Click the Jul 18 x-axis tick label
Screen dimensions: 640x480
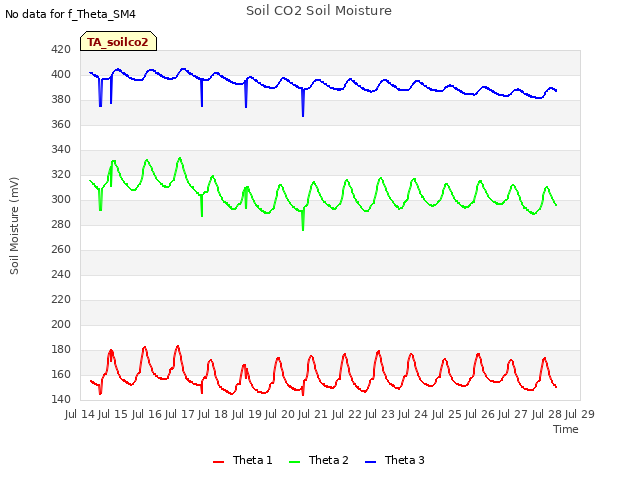point(215,414)
